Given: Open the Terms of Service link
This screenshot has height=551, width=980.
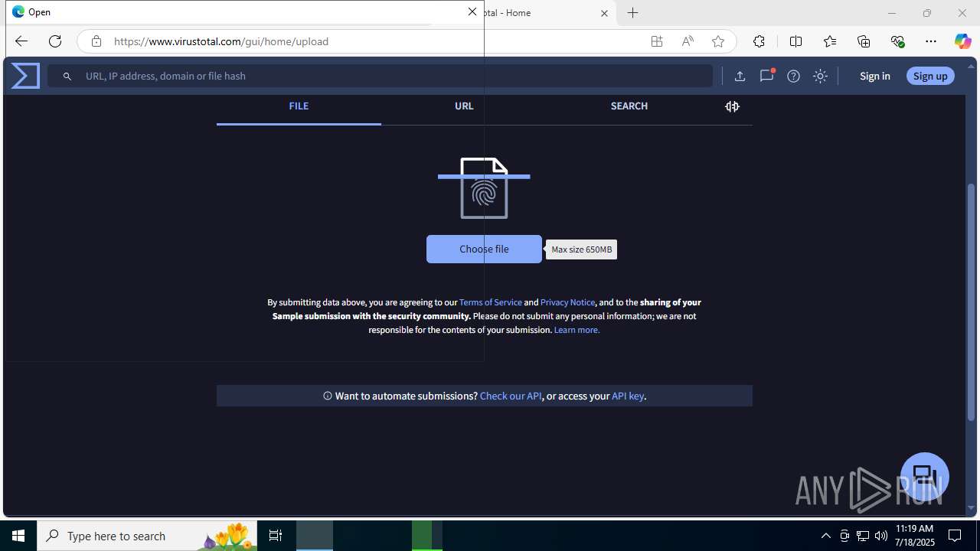Looking at the screenshot, I should pos(491,302).
